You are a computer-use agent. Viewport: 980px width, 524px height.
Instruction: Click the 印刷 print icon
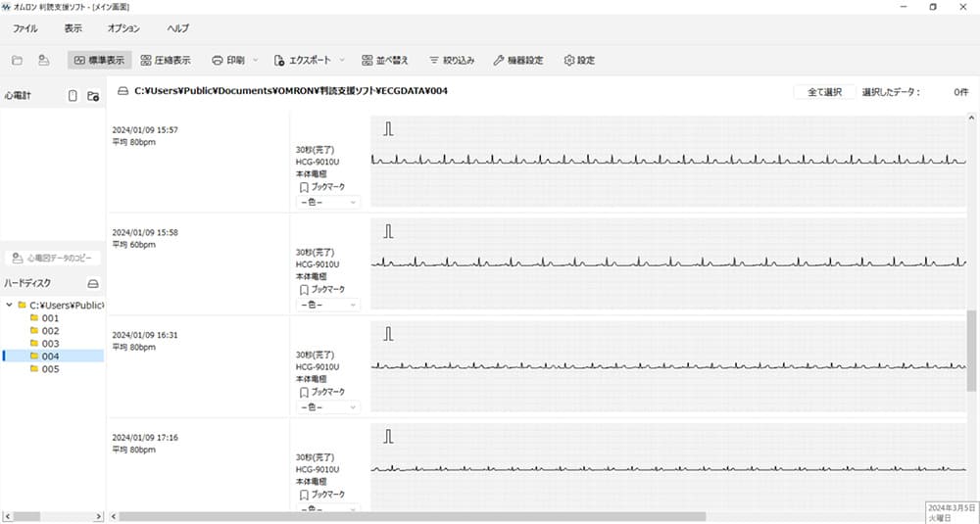[x=218, y=60]
